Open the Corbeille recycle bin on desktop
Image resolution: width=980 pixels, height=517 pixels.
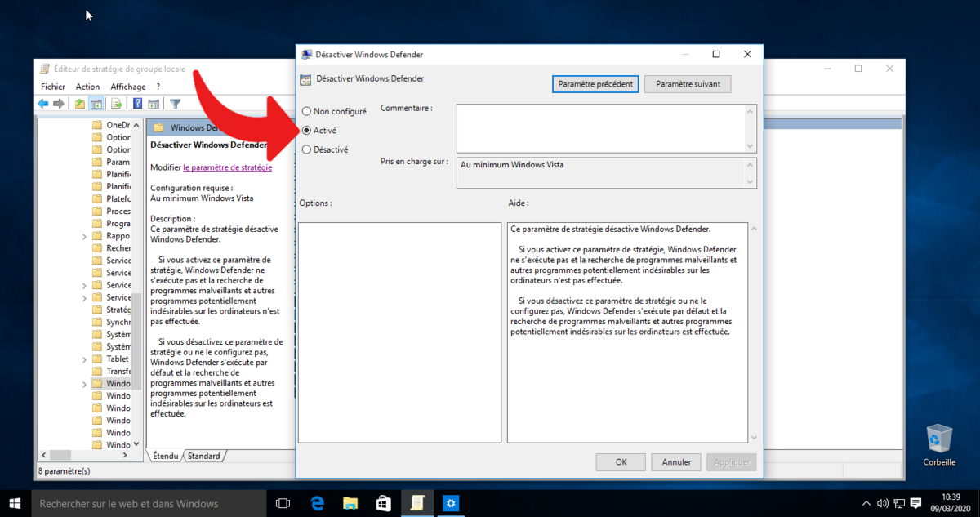pyautogui.click(x=939, y=445)
